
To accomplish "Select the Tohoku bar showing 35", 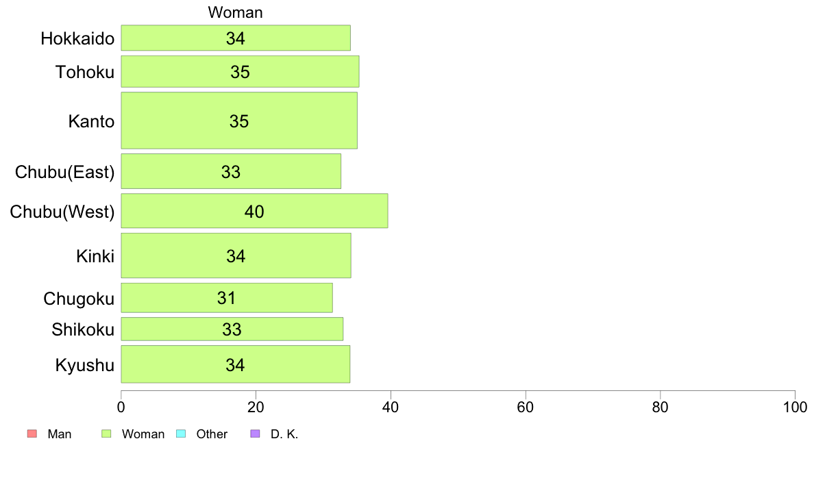I will (241, 72).
